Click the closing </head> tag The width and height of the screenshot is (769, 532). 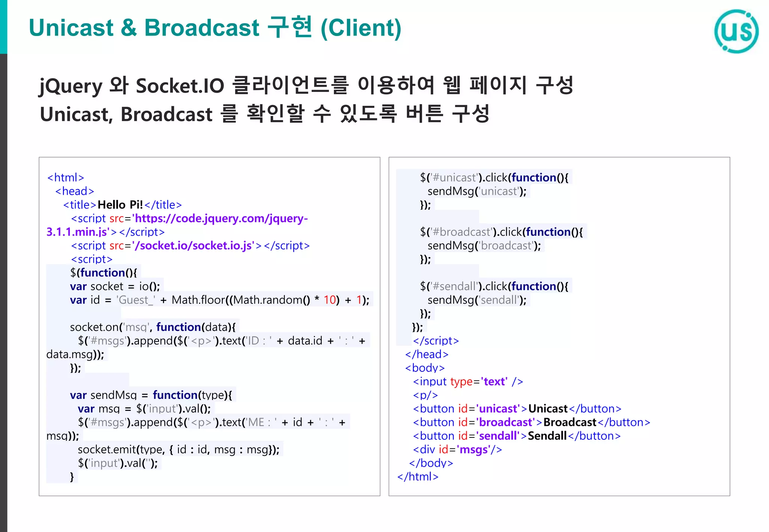click(427, 354)
